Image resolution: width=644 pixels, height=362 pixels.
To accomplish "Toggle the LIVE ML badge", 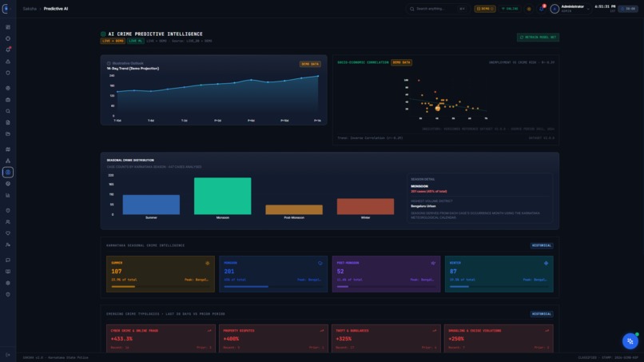I will click(136, 41).
